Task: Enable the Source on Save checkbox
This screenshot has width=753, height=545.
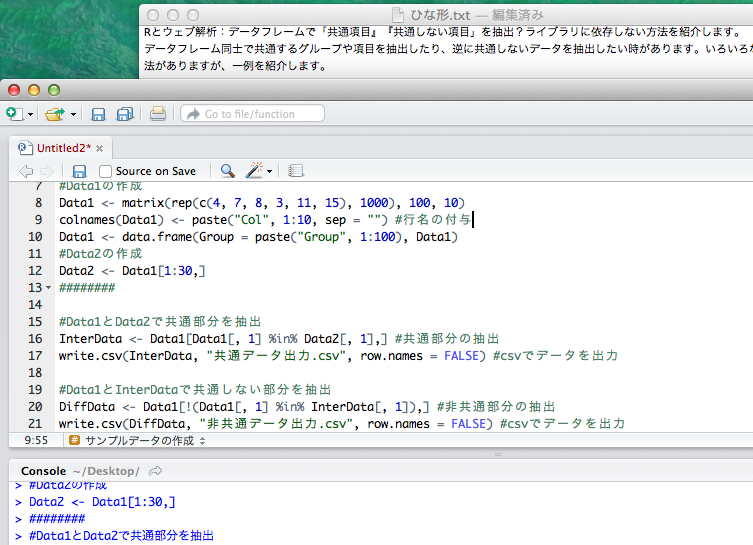Action: [105, 171]
